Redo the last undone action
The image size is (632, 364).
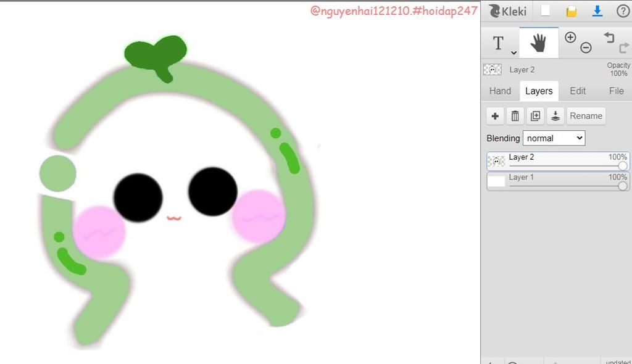click(624, 48)
